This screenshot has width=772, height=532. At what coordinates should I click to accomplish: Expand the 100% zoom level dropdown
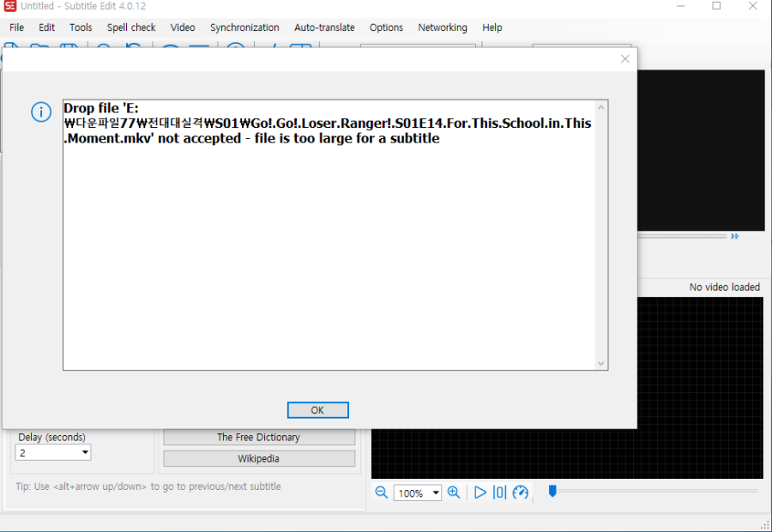click(x=436, y=493)
